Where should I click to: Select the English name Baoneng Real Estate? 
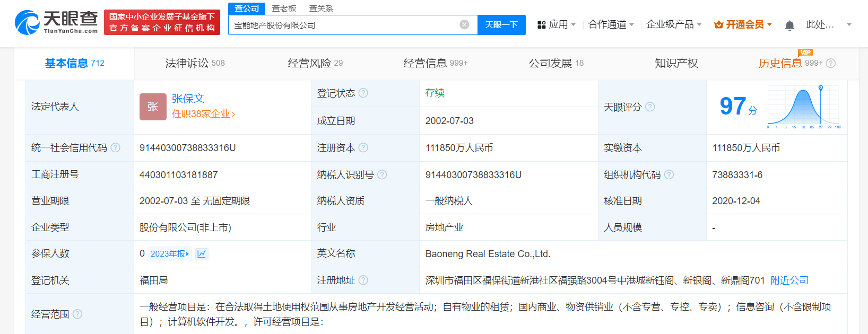click(488, 254)
